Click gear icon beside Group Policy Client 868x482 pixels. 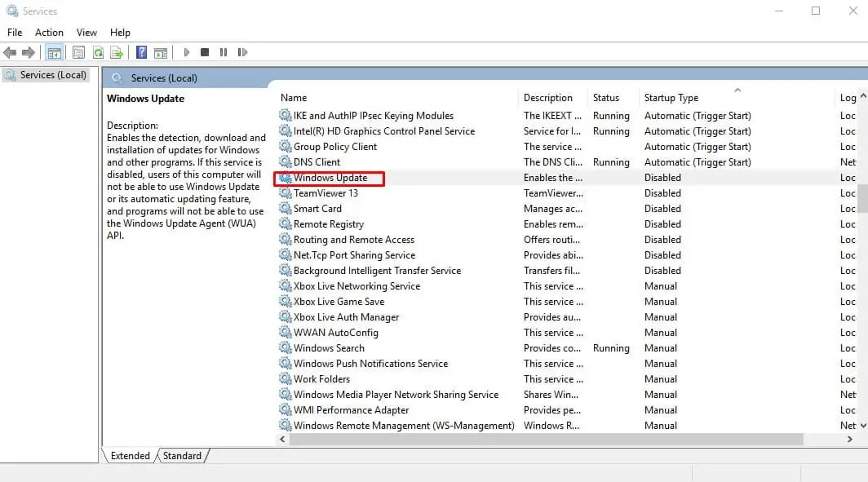pos(285,146)
